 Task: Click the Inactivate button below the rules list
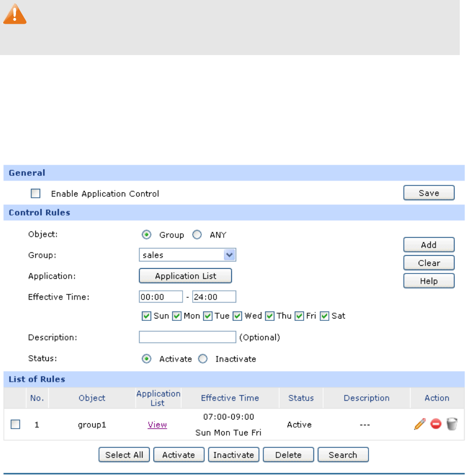(234, 455)
